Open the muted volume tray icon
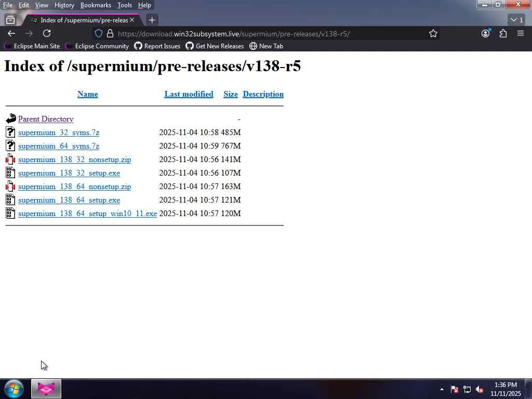This screenshot has width=532, height=399. tap(480, 389)
